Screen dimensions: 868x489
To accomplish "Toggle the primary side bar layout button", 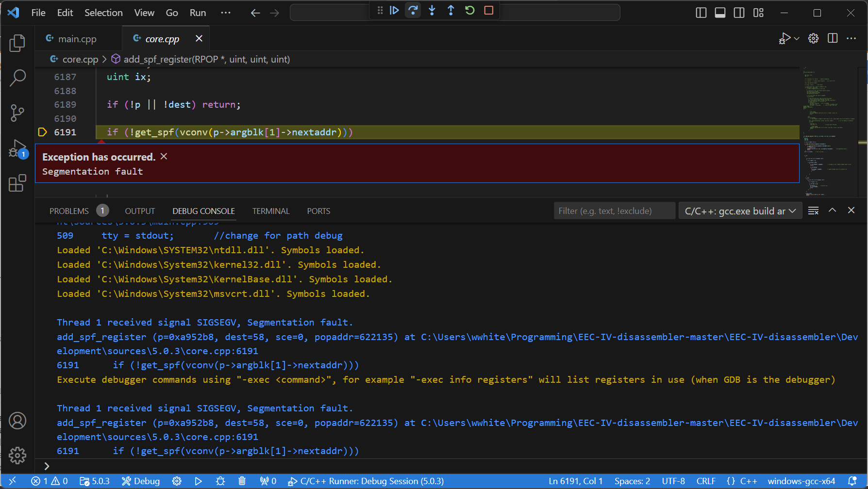I will (x=701, y=13).
